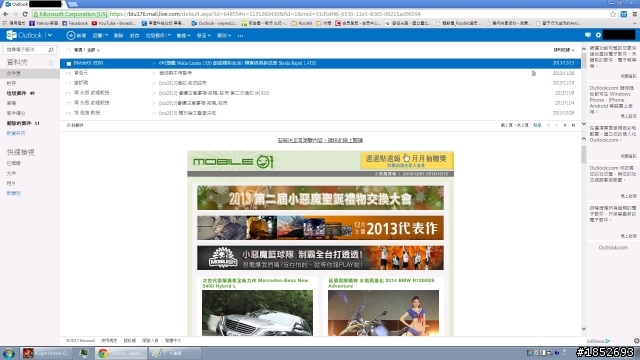640x360 pixels.
Task: Flag the message dated 2013/11/26
Action: tap(154, 73)
